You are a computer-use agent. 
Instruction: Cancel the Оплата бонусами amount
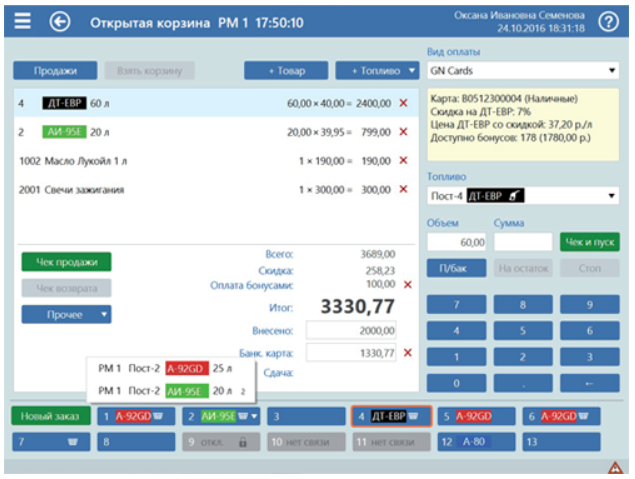408,285
